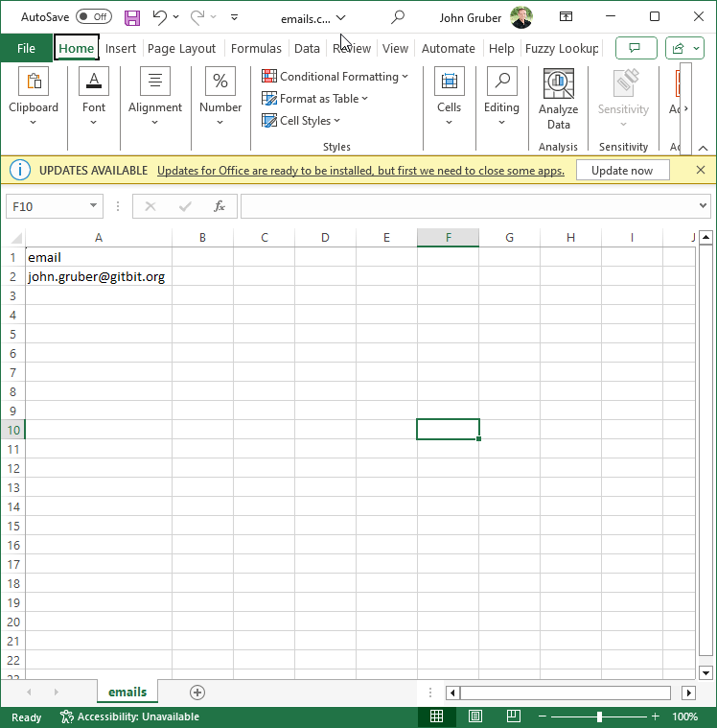The image size is (717, 728).
Task: Select all cells with the corner triangle
Action: (x=15, y=238)
